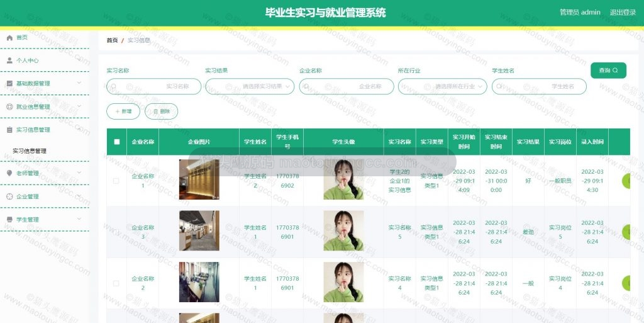The height and width of the screenshot is (323, 644).
Task: Open student avatar in 企业名称 1 row
Action: point(343,179)
